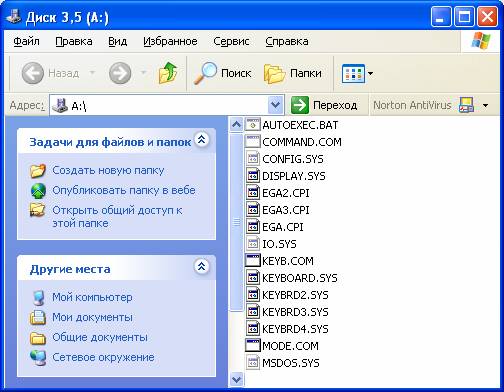Image resolution: width=504 pixels, height=392 pixels.
Task: Open the Вид menu
Action: tap(118, 41)
